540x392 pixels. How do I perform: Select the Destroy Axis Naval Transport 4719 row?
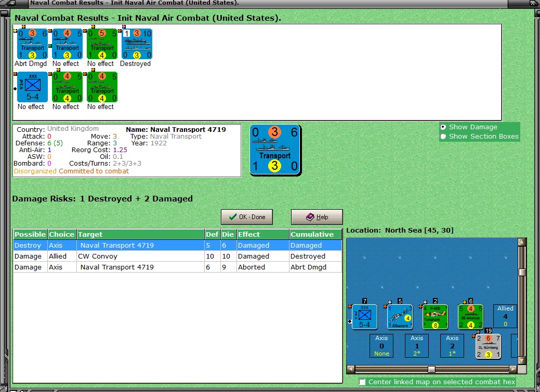tap(177, 246)
